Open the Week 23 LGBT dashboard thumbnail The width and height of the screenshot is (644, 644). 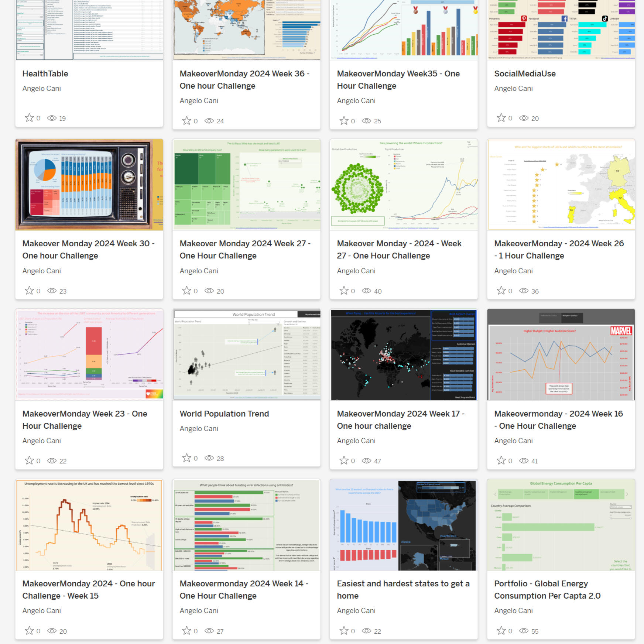[x=89, y=355]
